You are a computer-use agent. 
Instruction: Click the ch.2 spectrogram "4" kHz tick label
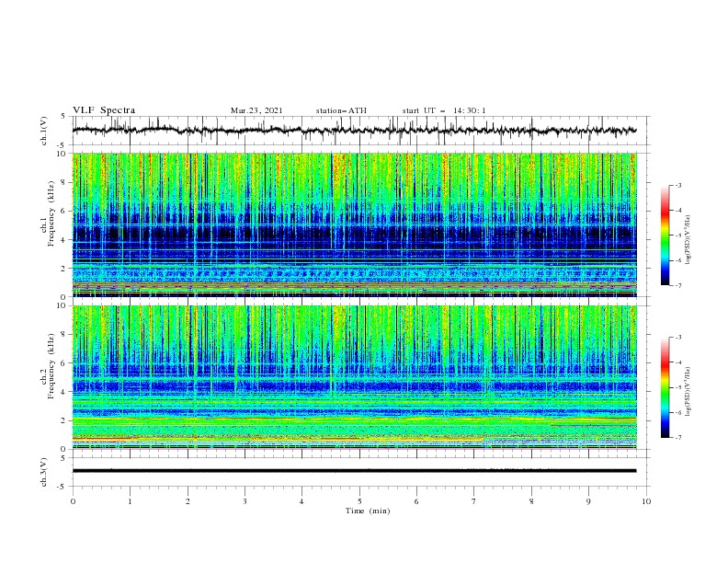coord(64,392)
